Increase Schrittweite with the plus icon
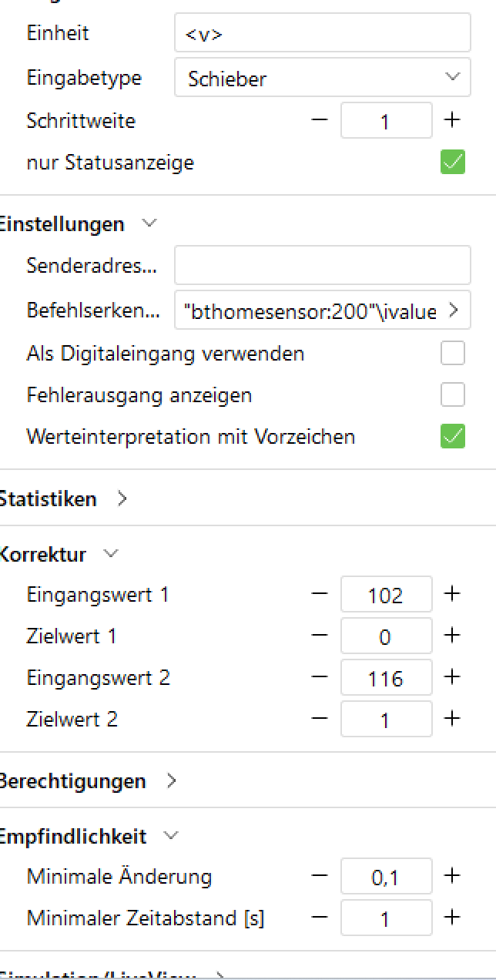The height and width of the screenshot is (980, 496). (x=452, y=120)
